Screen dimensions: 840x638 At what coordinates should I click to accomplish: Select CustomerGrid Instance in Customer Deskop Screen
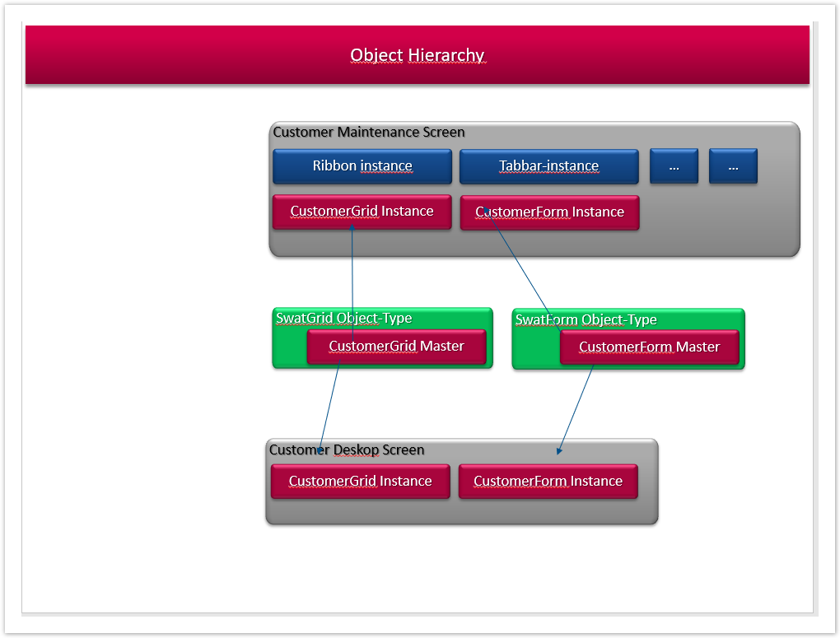360,482
